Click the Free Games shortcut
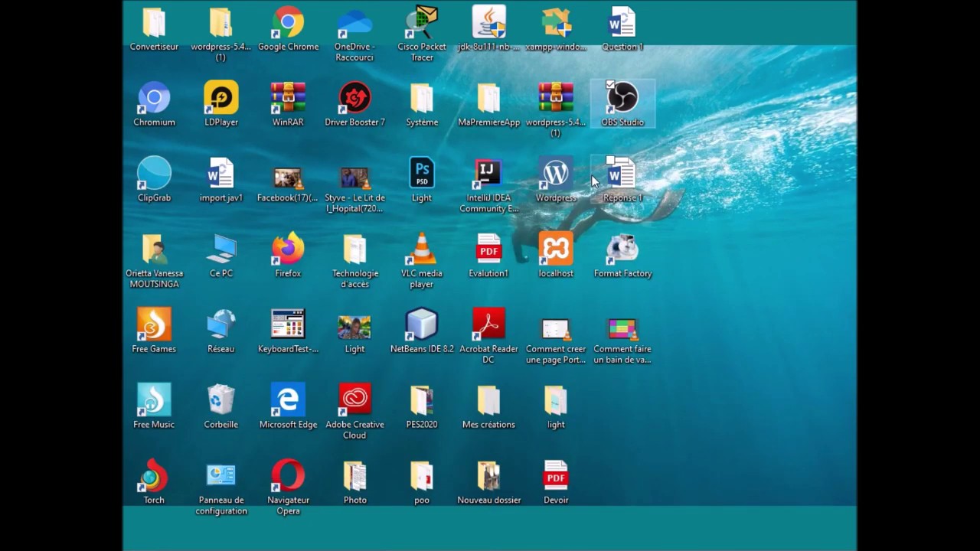The width and height of the screenshot is (980, 551). coord(154,324)
